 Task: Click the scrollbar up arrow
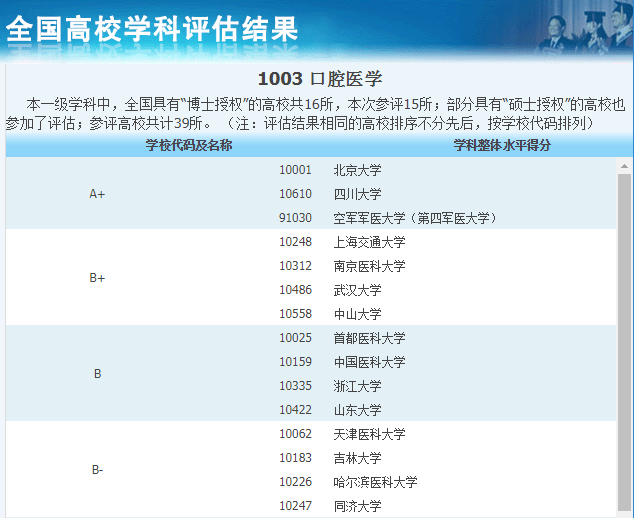coord(624,166)
